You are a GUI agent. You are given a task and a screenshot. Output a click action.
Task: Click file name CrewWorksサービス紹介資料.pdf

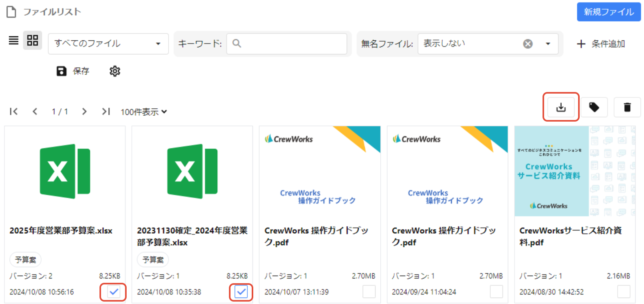pos(570,236)
